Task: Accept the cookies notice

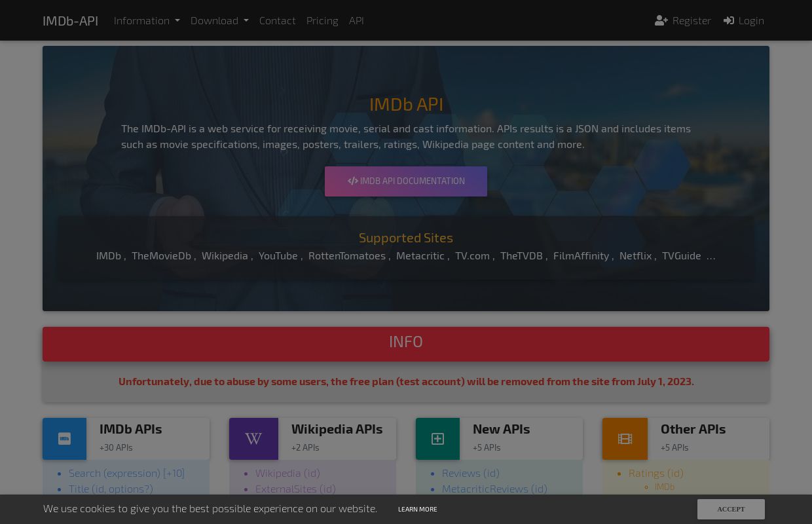Action: (x=731, y=509)
